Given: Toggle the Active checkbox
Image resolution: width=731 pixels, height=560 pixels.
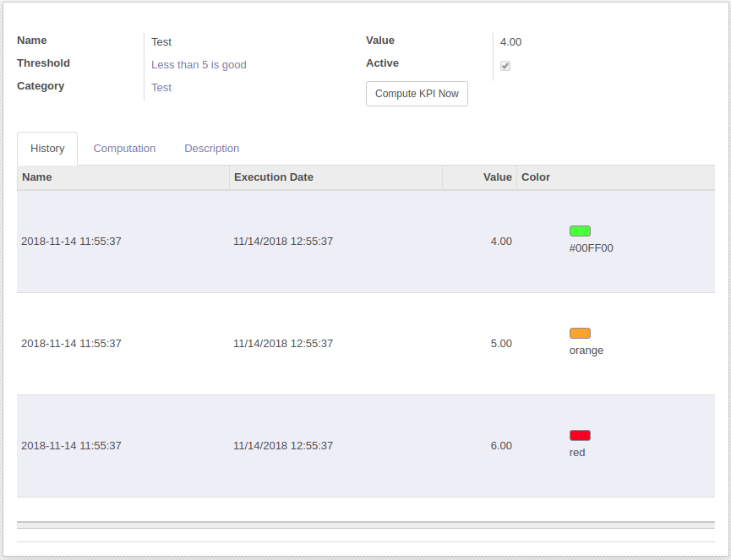Looking at the screenshot, I should (505, 66).
